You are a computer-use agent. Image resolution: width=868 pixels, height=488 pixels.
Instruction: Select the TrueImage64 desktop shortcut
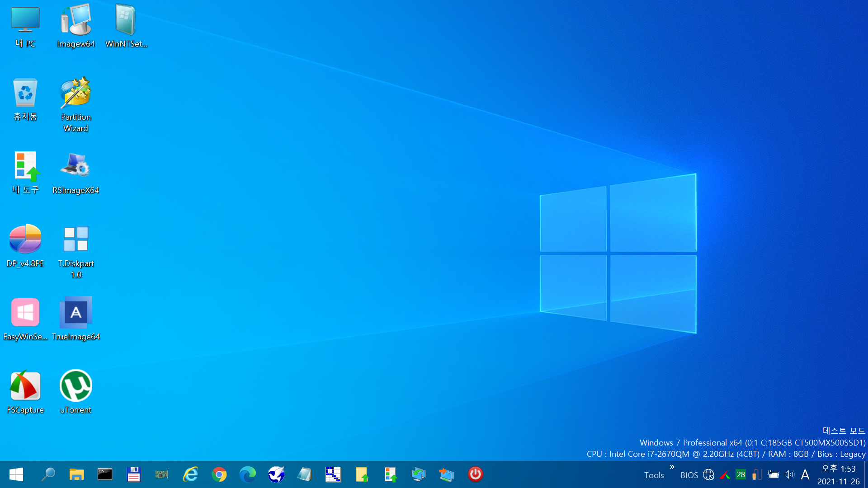pos(76,319)
